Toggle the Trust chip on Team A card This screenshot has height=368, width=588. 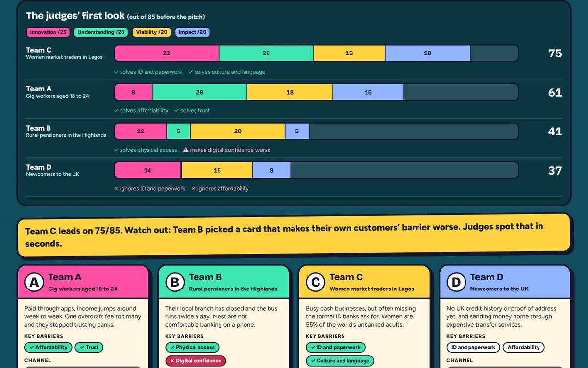[89, 347]
